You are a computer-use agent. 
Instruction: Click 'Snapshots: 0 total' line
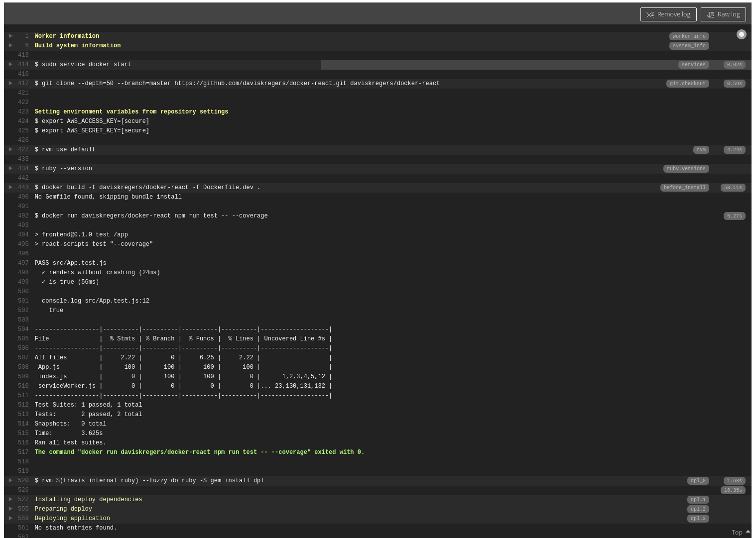click(70, 424)
